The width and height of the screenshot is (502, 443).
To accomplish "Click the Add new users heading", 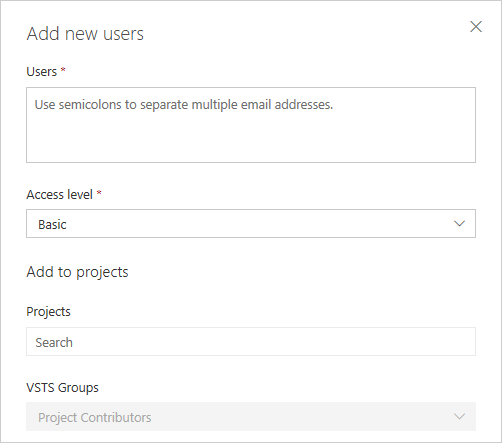I will tap(85, 34).
